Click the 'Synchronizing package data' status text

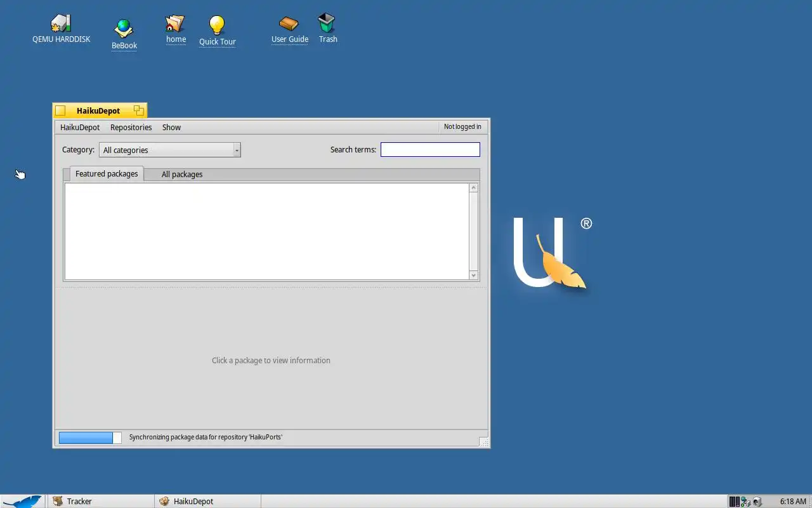[206, 437]
